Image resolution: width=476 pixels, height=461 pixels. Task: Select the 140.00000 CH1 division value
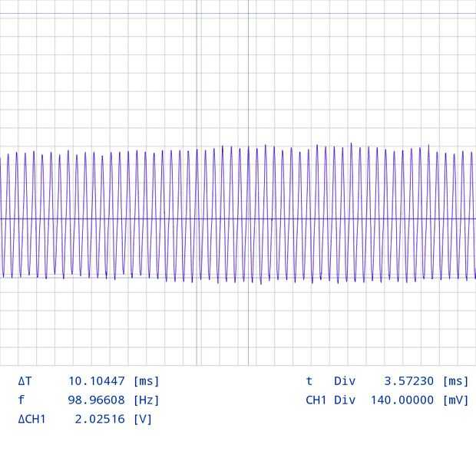click(402, 400)
